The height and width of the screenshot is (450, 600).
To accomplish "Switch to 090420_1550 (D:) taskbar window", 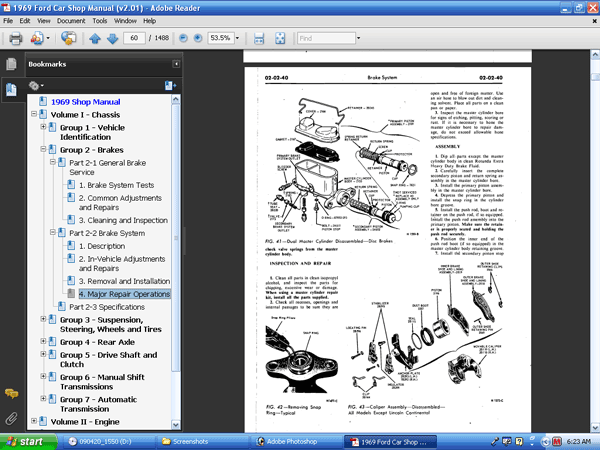I will pos(108,442).
